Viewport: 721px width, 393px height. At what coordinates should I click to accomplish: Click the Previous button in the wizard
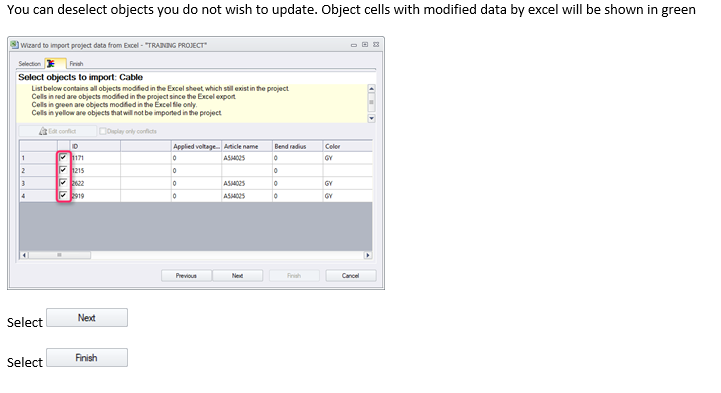tap(186, 276)
